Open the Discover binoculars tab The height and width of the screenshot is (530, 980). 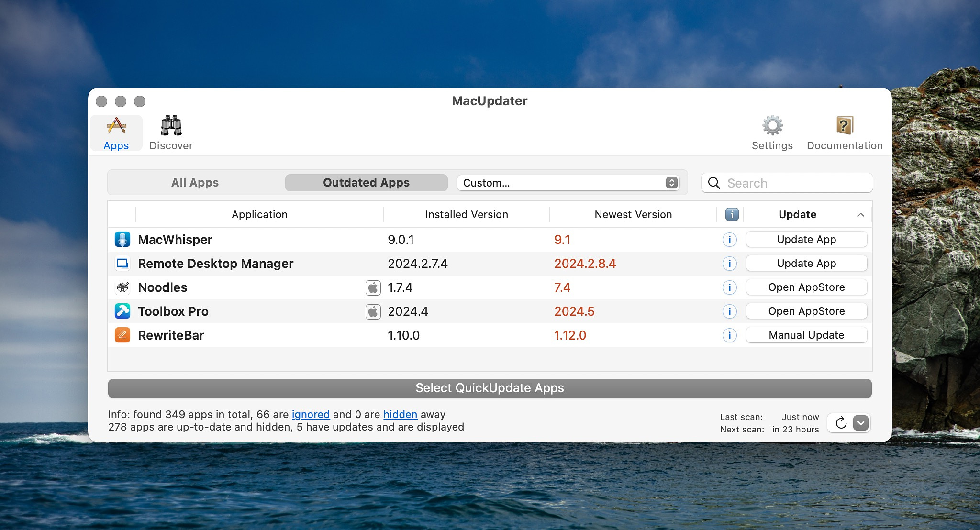coord(171,133)
